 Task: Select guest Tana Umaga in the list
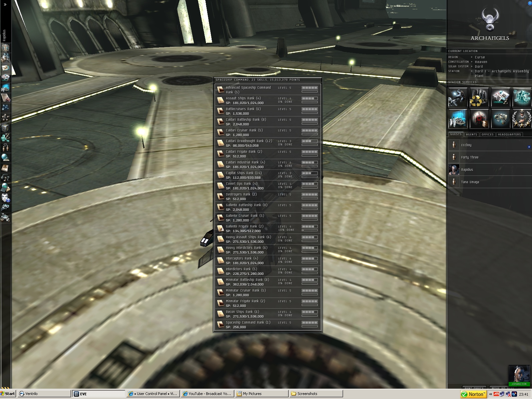(489, 182)
